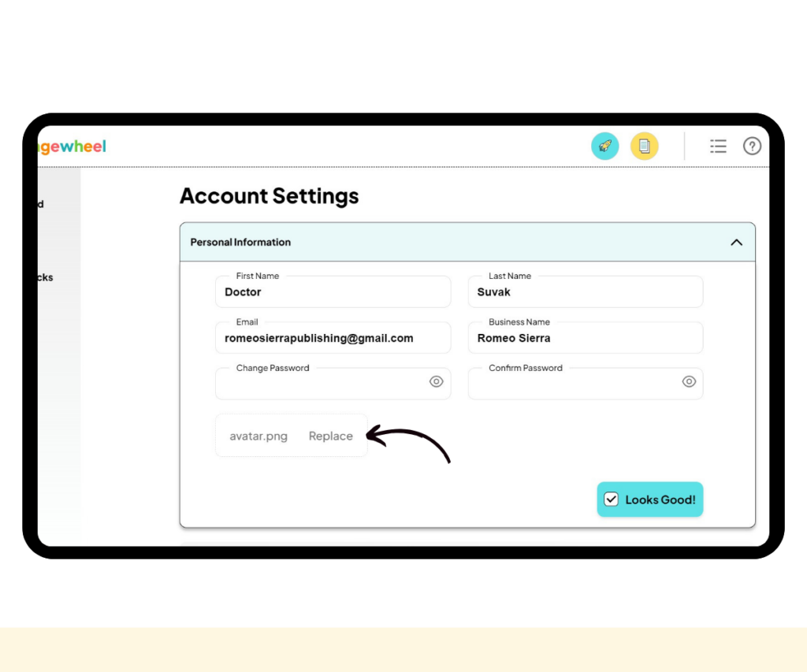Viewport: 807px width, 672px height.
Task: Open the documents icon in the top bar
Action: [645, 146]
